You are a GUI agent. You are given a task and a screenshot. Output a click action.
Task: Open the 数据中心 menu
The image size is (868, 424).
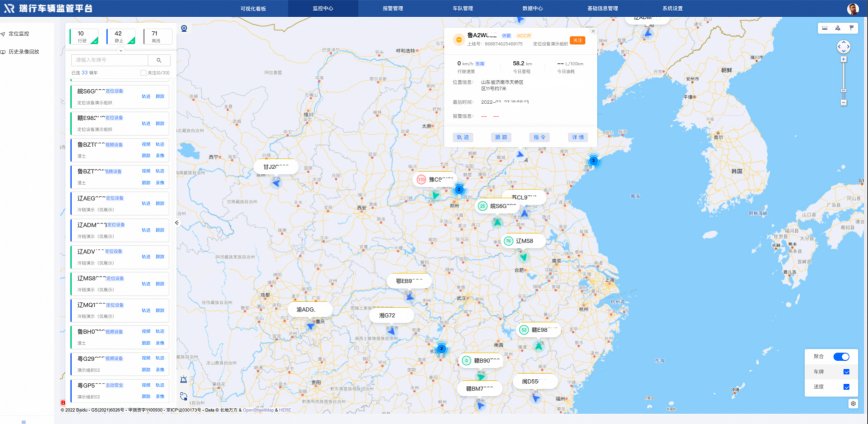coord(533,9)
